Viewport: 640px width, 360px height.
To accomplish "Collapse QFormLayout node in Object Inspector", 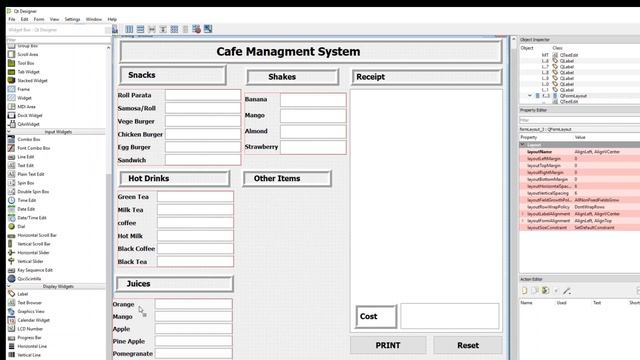I will coord(530,96).
